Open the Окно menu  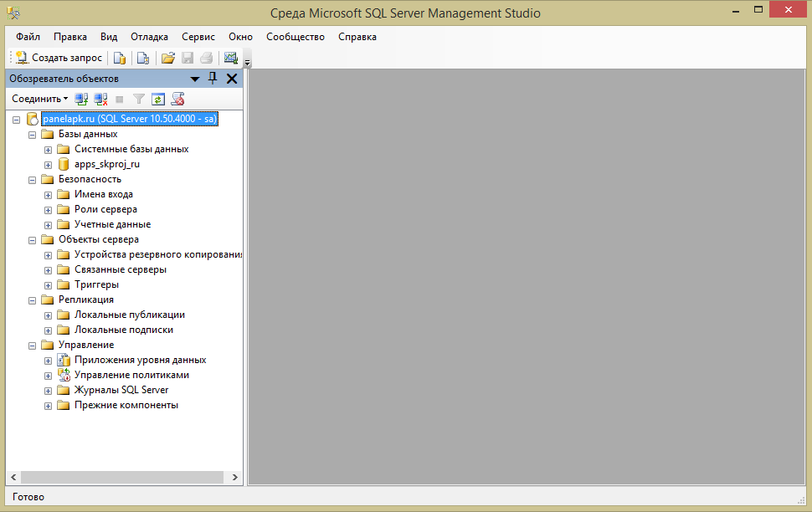[x=241, y=37]
